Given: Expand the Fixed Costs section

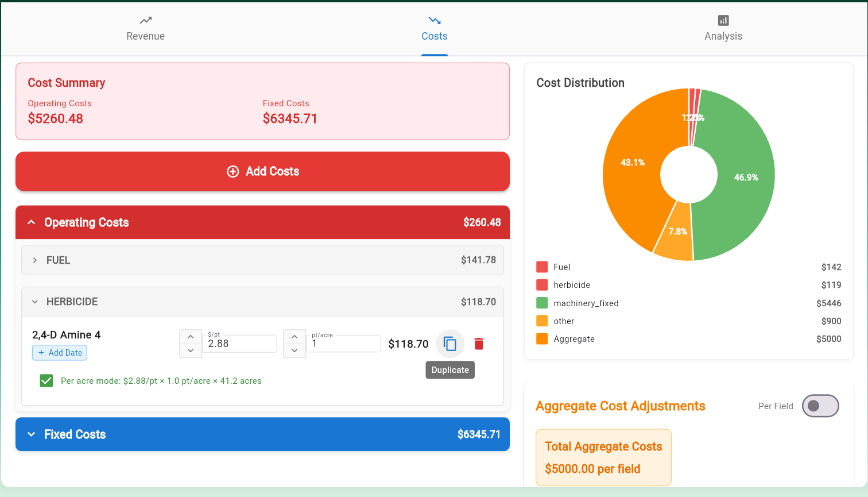Looking at the screenshot, I should tap(32, 434).
